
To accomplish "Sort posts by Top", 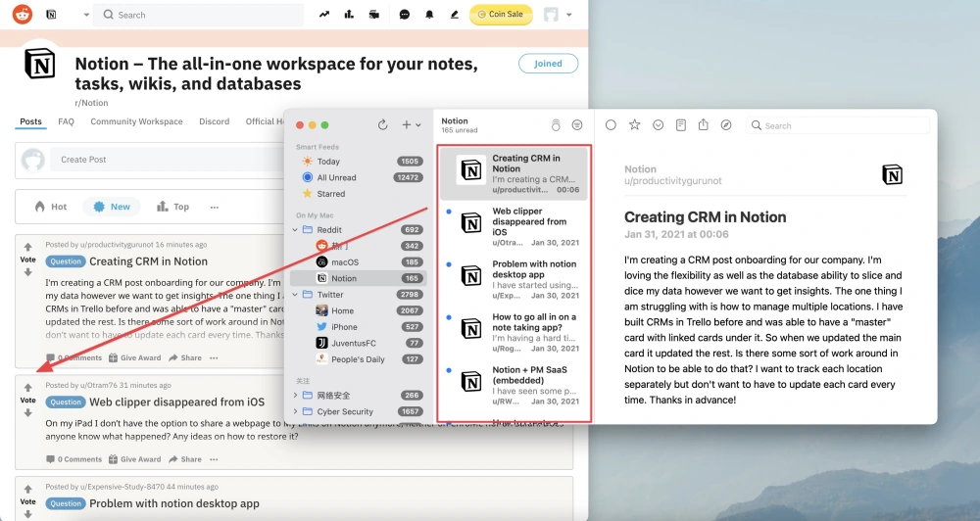I will (x=173, y=207).
